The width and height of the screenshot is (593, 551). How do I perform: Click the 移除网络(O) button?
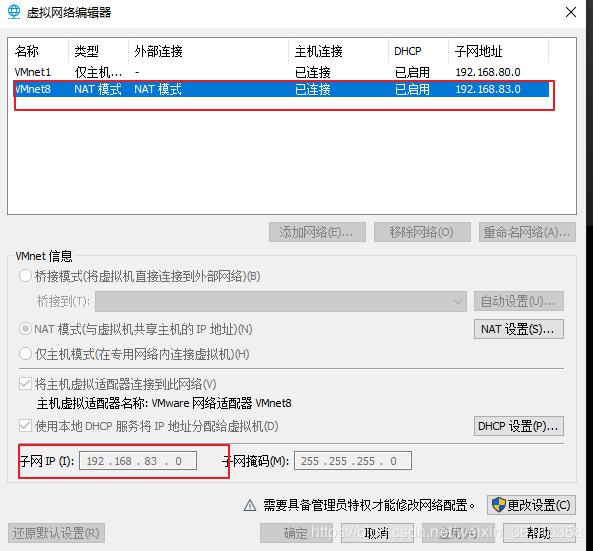pyautogui.click(x=422, y=232)
